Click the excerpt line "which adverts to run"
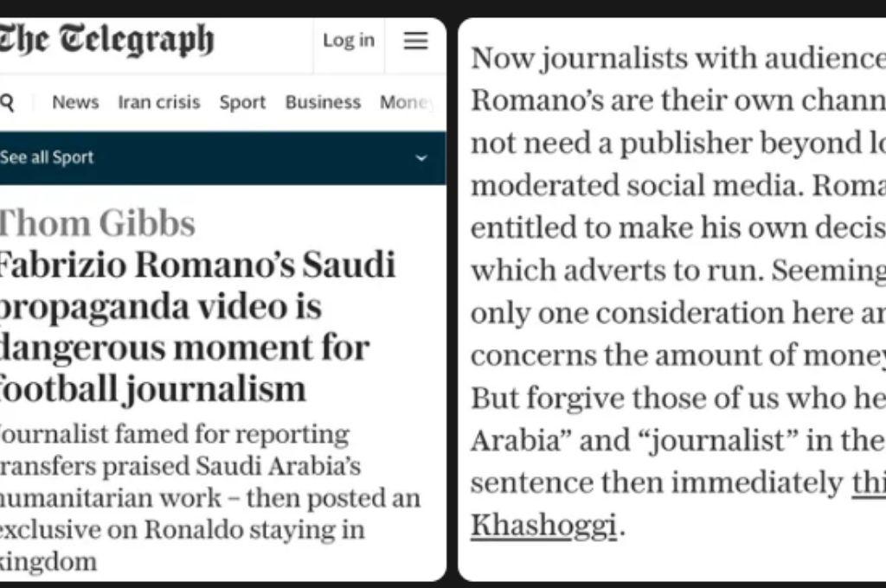886x588 pixels. 595,270
